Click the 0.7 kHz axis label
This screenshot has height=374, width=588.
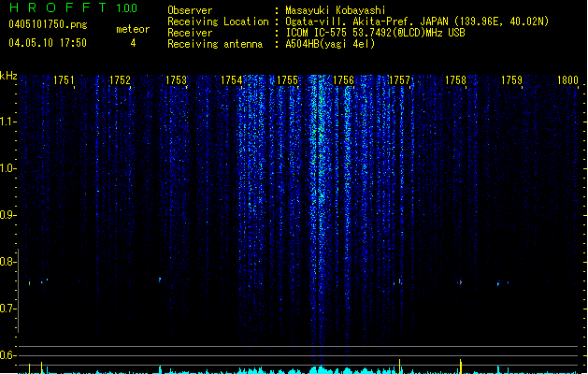(7, 309)
